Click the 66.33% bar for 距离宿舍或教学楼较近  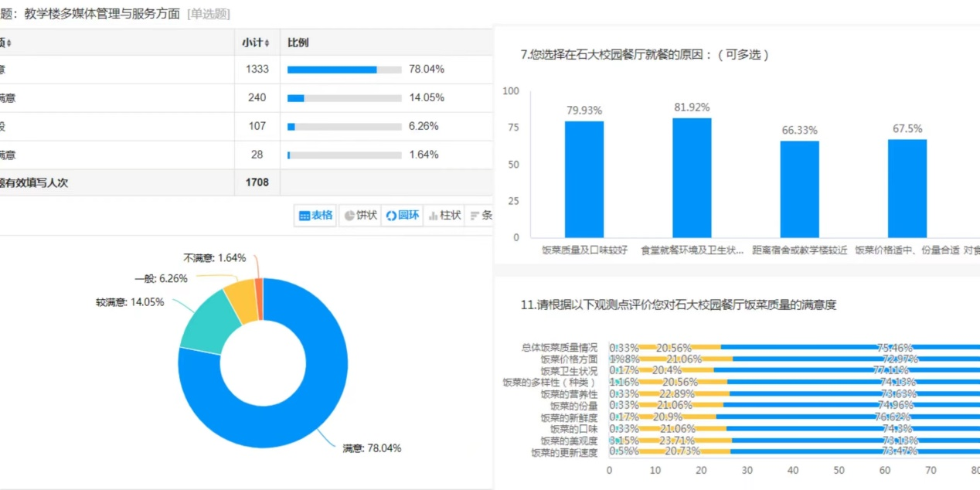coord(799,189)
